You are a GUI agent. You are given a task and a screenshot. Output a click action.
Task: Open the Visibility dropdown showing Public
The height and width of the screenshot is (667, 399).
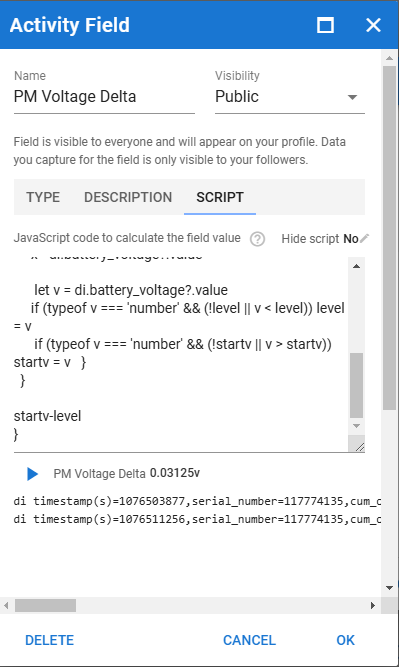[290, 97]
